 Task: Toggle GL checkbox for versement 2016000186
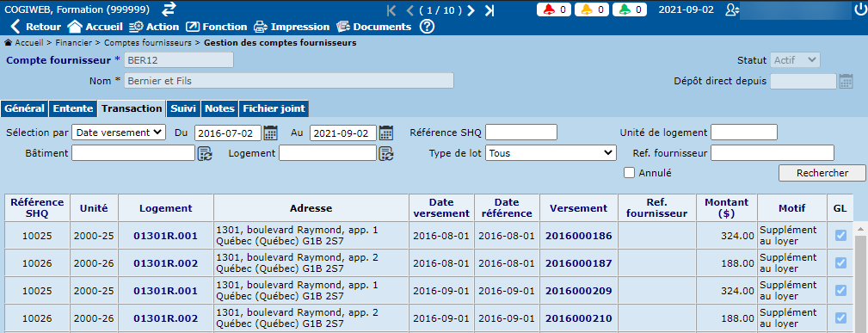(x=840, y=236)
